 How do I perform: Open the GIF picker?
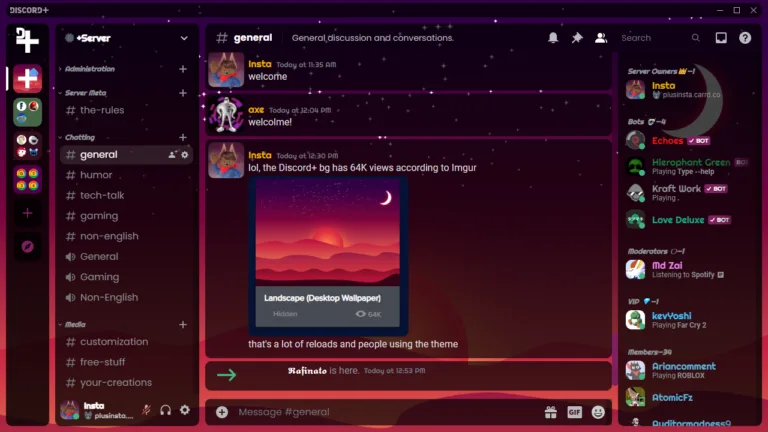575,412
